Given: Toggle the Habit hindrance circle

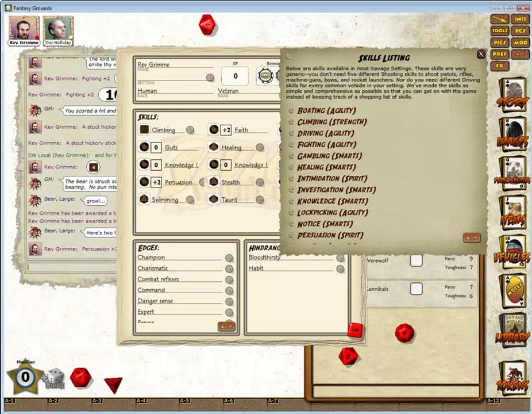Looking at the screenshot, I should [x=340, y=269].
